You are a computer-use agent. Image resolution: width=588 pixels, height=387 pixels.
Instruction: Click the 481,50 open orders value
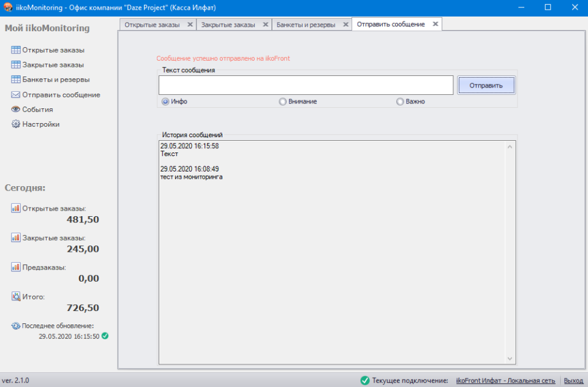[x=83, y=219]
